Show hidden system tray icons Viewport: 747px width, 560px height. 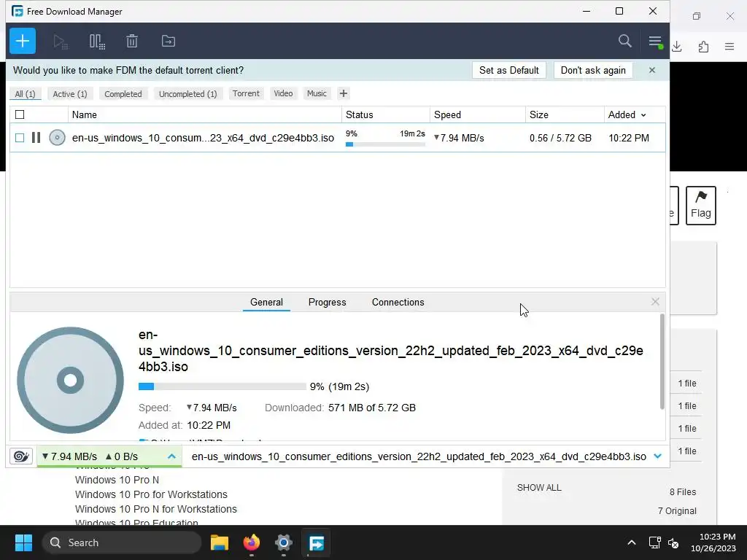(x=631, y=542)
